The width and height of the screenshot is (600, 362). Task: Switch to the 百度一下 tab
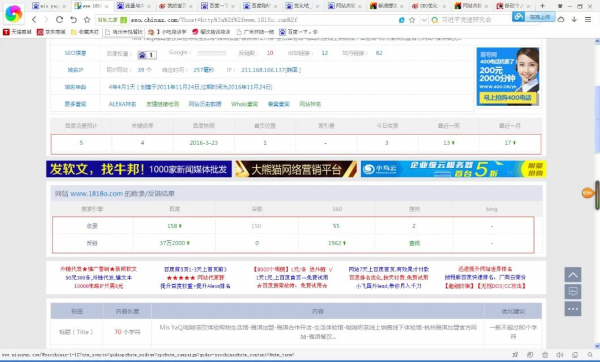(218, 6)
